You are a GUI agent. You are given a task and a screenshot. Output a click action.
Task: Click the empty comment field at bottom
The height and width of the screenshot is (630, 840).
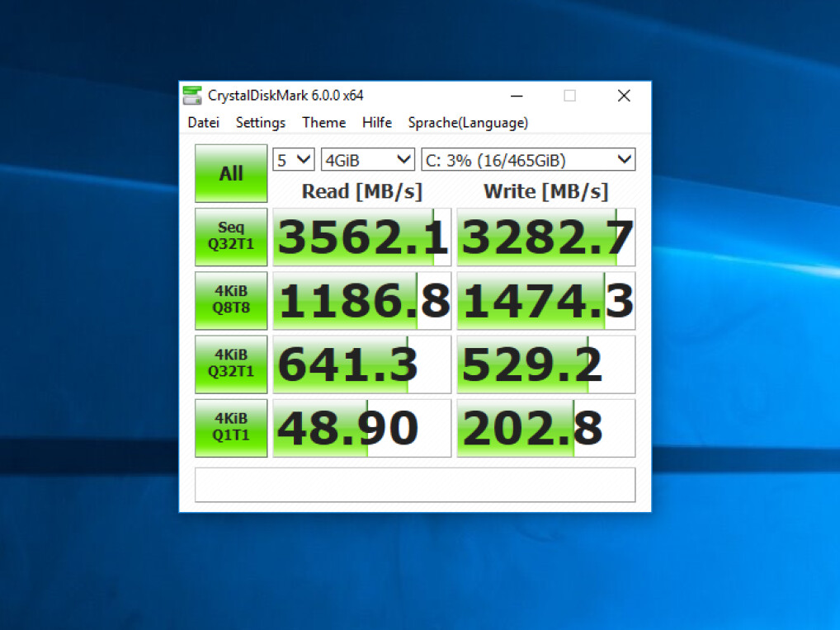pyautogui.click(x=415, y=485)
